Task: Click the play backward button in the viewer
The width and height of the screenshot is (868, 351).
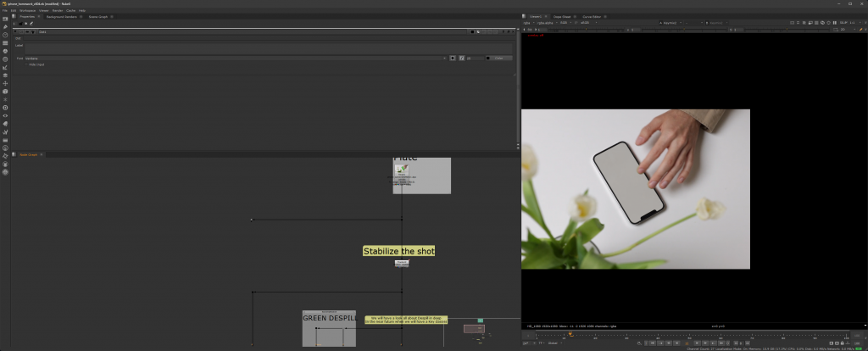Action: (676, 343)
